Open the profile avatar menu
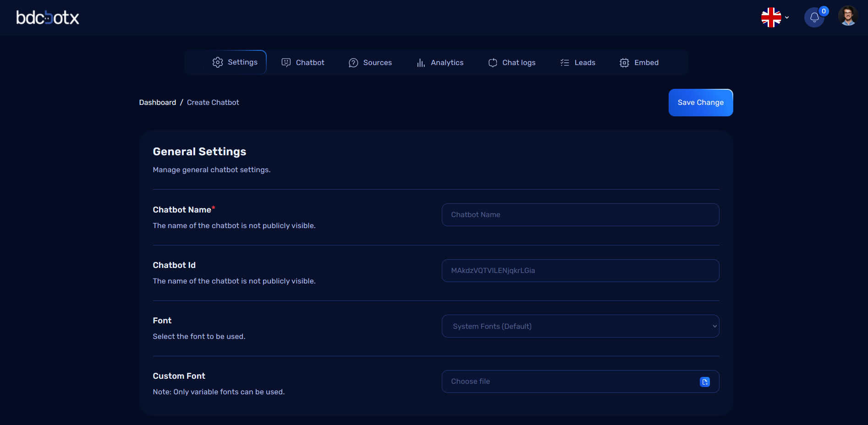 pyautogui.click(x=848, y=16)
